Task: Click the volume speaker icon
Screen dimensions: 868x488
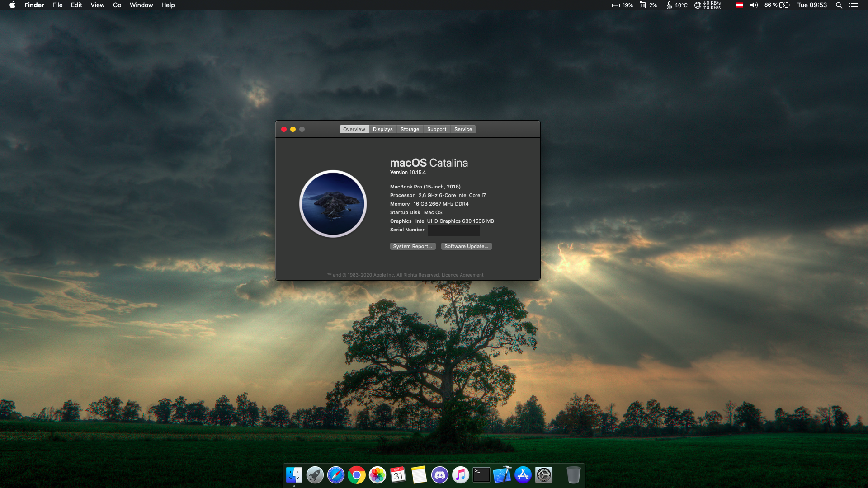Action: (x=754, y=5)
